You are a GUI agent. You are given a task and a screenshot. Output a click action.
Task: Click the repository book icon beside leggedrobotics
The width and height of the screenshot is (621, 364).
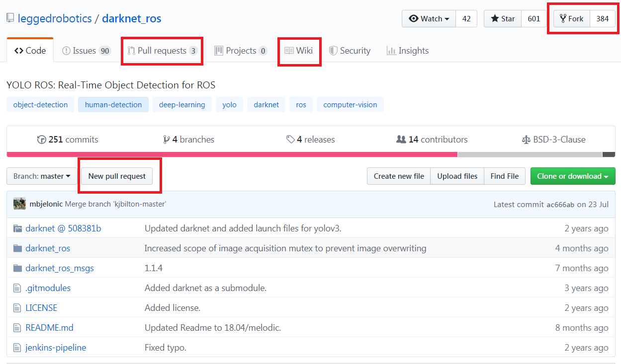[10, 18]
